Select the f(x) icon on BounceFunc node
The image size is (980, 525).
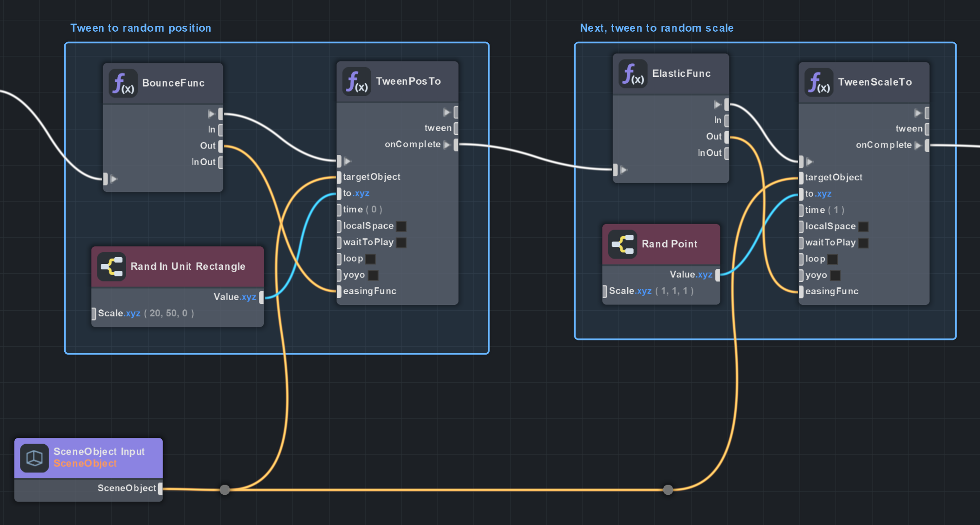(x=122, y=83)
